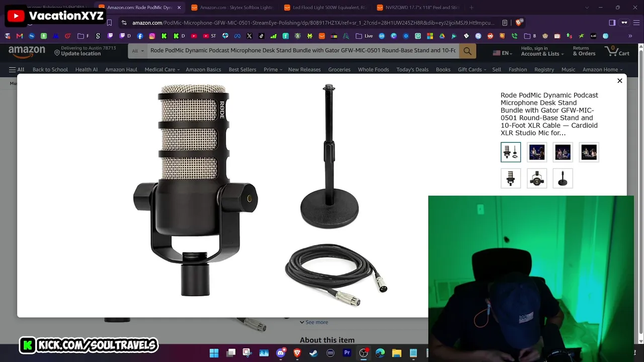This screenshot has height=362, width=644.
Task: Open Health AI nav link
Action: click(87, 69)
